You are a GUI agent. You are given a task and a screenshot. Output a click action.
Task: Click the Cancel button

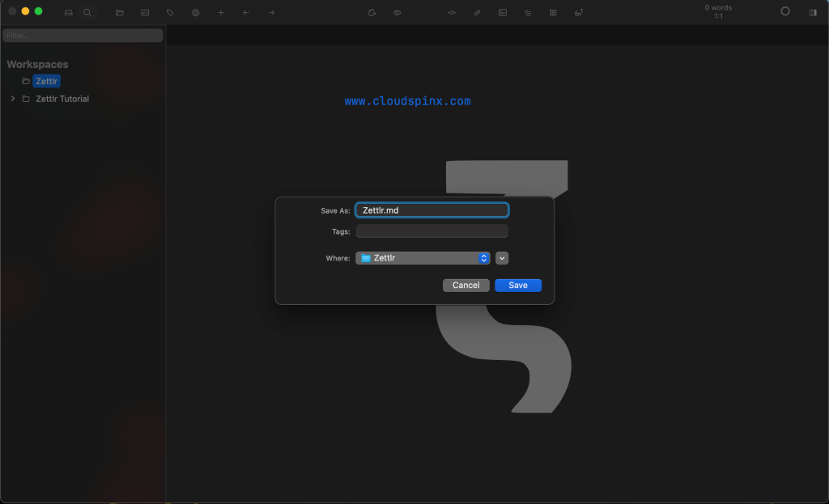click(x=466, y=286)
